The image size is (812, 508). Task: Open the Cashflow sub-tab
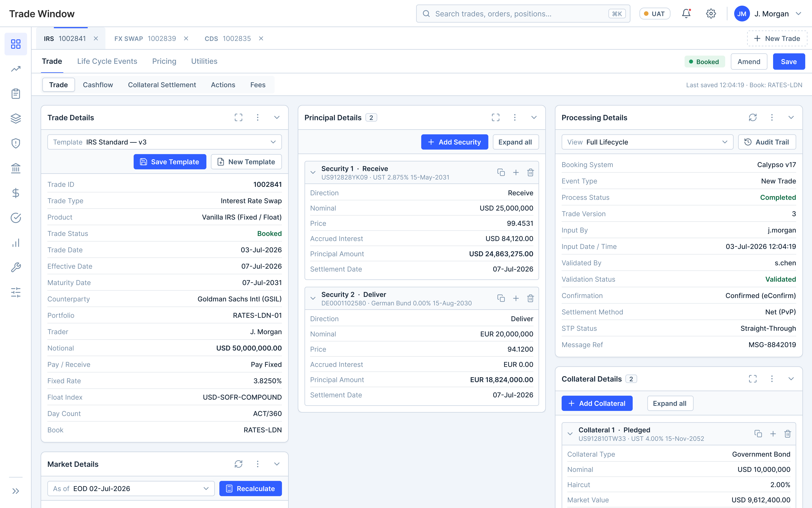coord(98,85)
